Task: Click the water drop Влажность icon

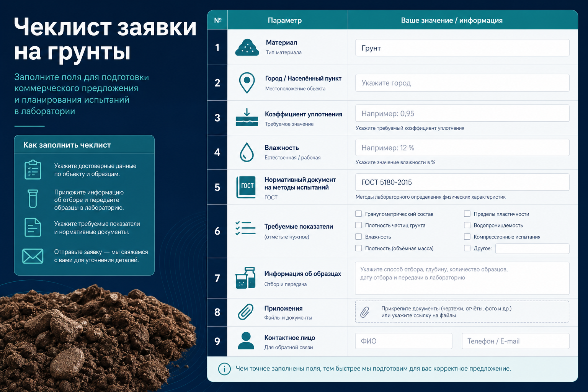Action: point(247,152)
